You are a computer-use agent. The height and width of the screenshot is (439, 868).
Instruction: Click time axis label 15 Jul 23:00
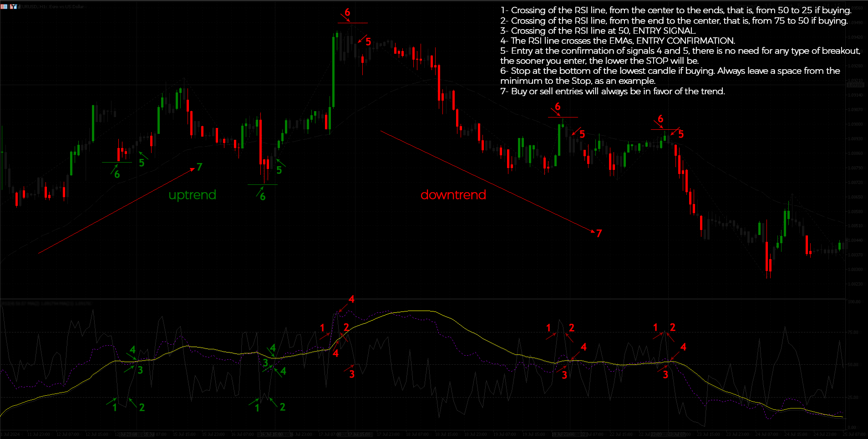[x=213, y=434]
